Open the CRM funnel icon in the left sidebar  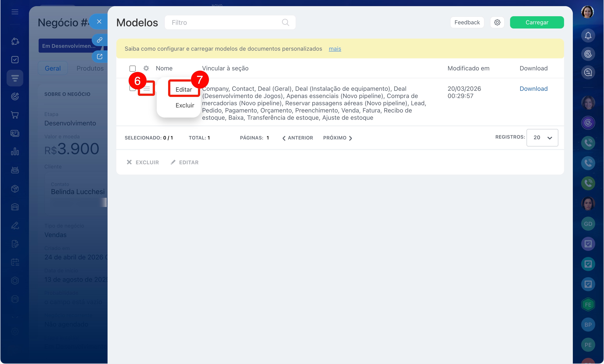tap(15, 78)
